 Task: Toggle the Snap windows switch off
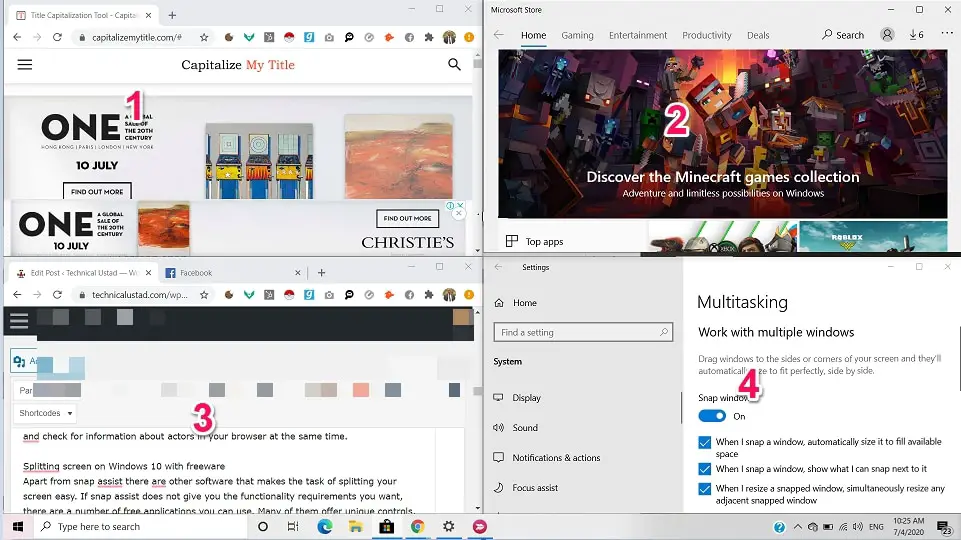[x=712, y=416]
